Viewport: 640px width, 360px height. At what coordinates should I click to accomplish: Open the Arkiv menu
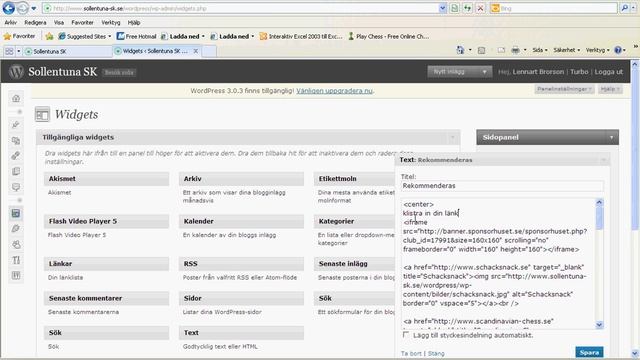point(11,23)
